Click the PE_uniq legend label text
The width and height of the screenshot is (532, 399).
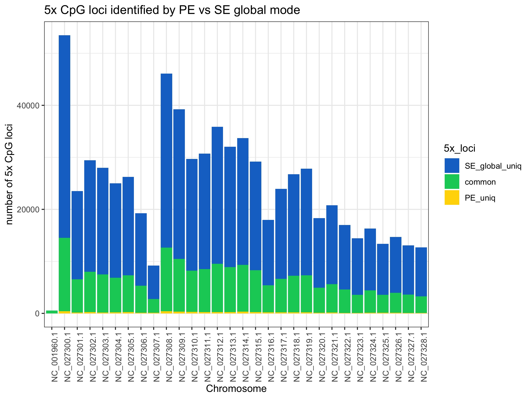480,198
